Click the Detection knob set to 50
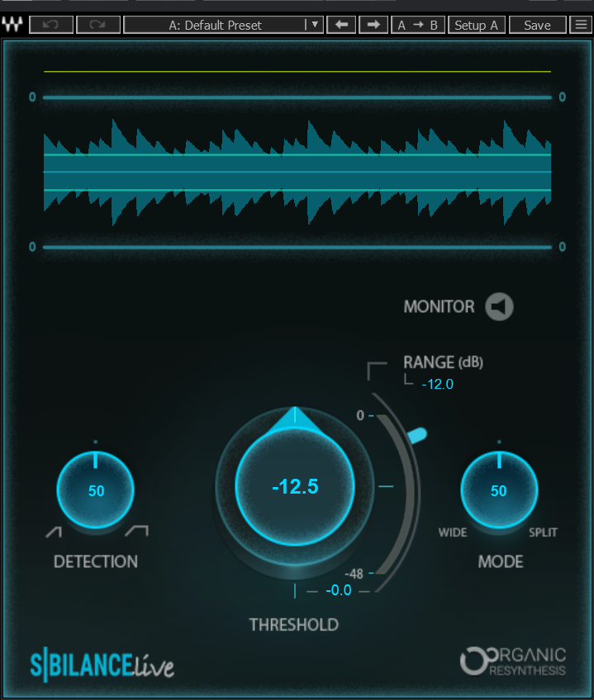Viewport: 594px width, 700px height. [96, 490]
